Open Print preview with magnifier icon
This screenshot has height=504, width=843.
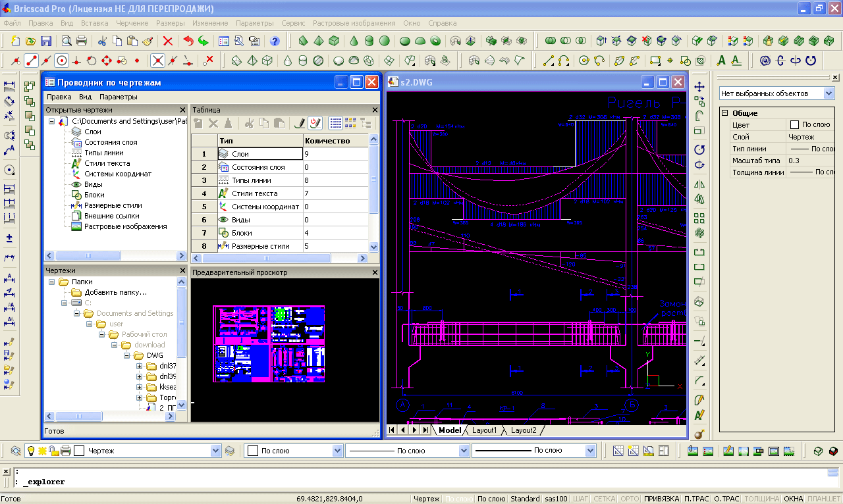pos(67,41)
